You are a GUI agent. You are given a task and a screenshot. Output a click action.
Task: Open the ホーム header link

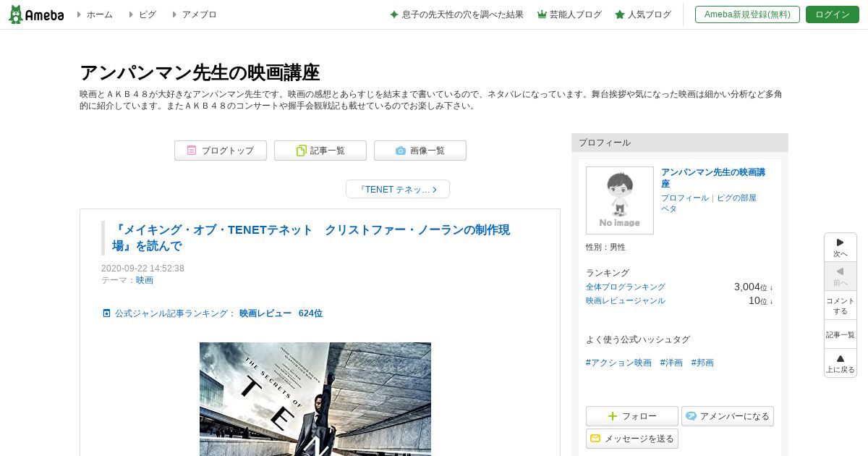pos(99,14)
